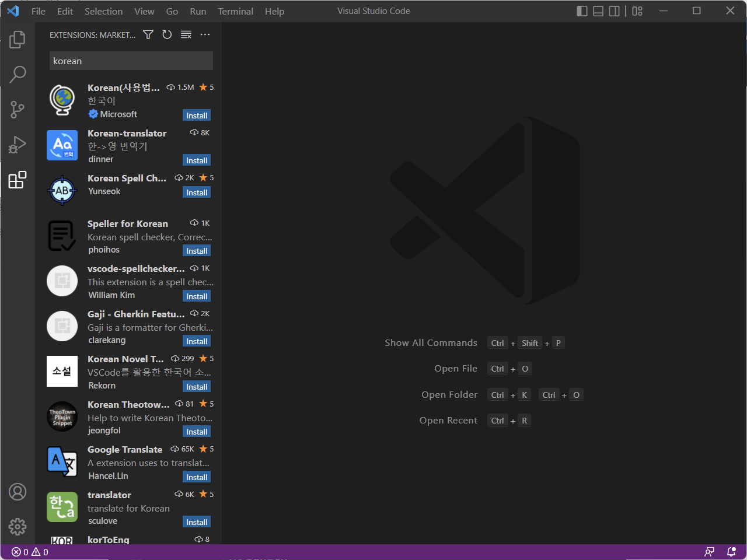747x560 pixels.
Task: Click the Microsoft verified publisher label
Action: pyautogui.click(x=113, y=114)
